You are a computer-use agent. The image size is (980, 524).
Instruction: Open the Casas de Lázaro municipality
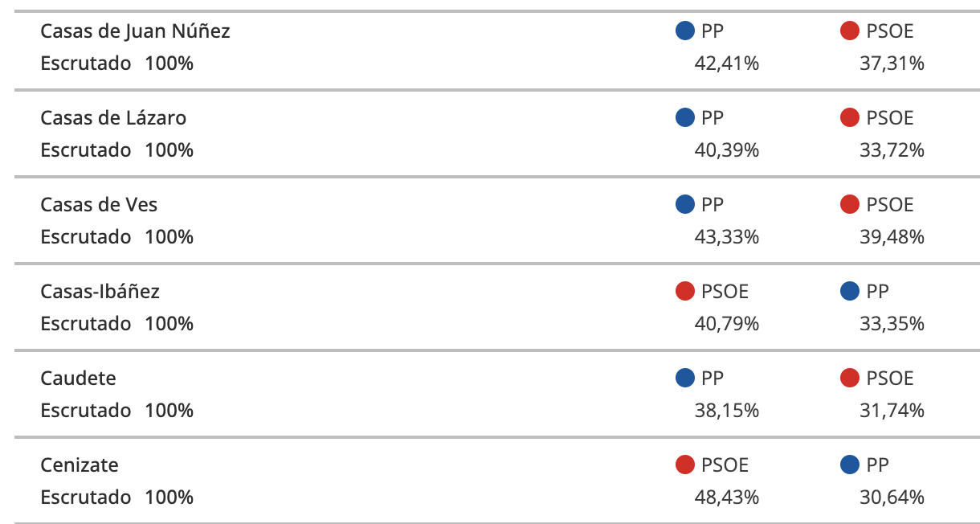113,118
